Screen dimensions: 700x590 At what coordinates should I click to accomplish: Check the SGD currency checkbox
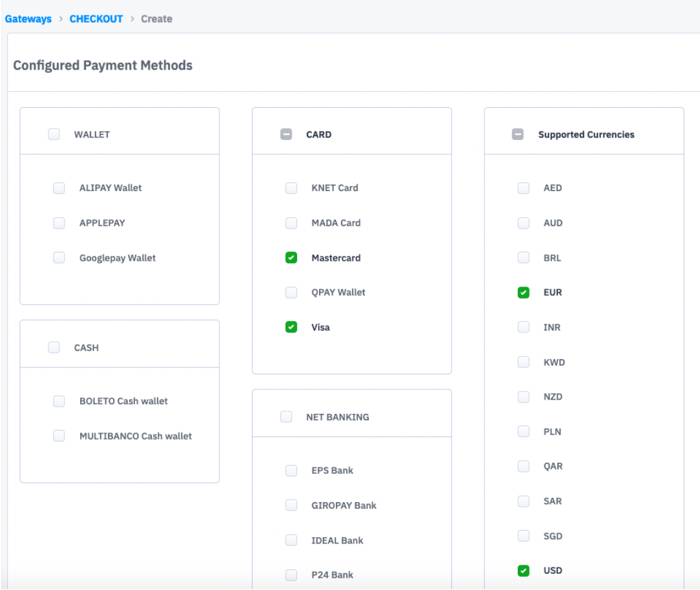[523, 536]
